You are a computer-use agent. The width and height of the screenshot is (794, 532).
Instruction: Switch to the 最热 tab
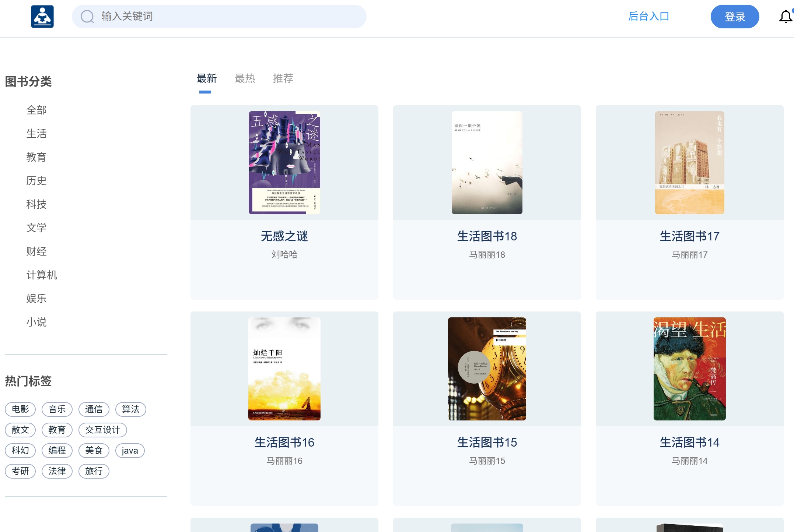point(245,78)
